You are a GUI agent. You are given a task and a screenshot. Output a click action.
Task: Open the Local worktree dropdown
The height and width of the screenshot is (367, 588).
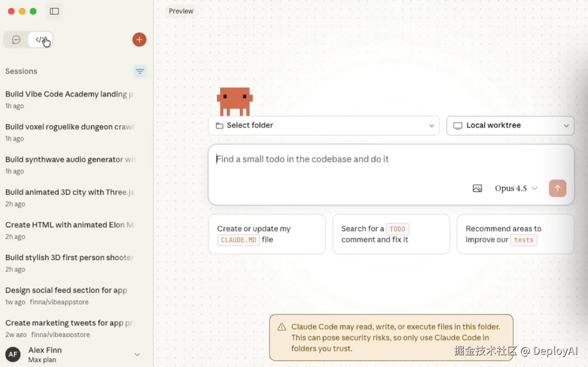coord(510,125)
